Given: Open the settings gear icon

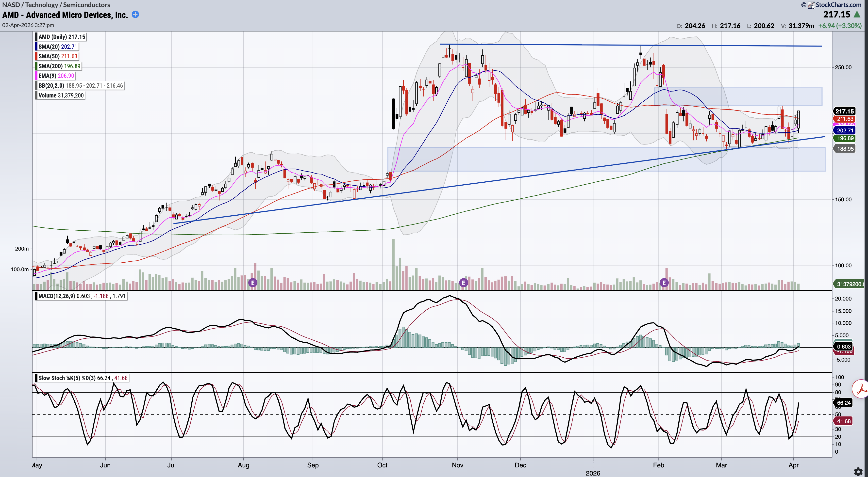Looking at the screenshot, I should point(858,472).
